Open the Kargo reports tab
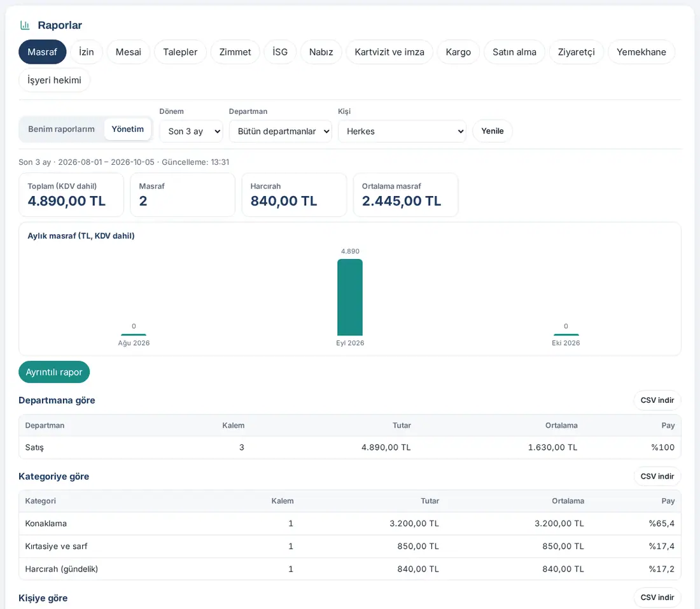The image size is (700, 609). click(458, 52)
